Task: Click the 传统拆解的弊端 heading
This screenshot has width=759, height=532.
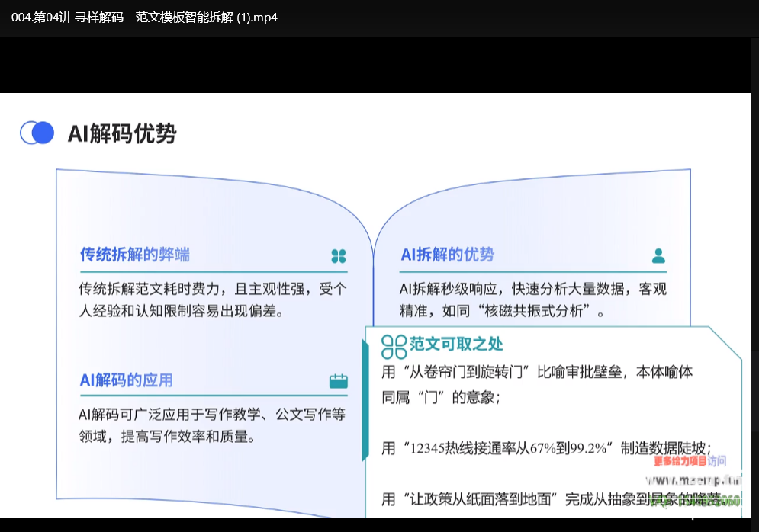Action: [x=135, y=255]
